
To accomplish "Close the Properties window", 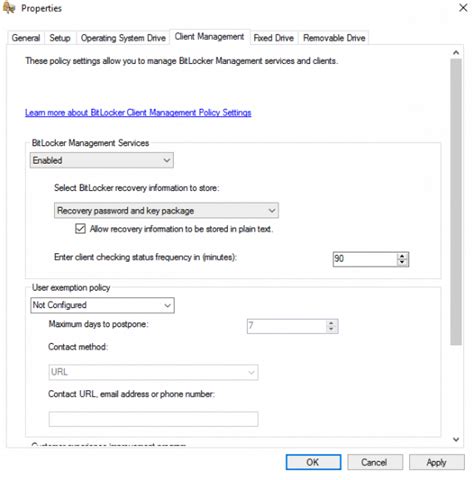I will 463,8.
